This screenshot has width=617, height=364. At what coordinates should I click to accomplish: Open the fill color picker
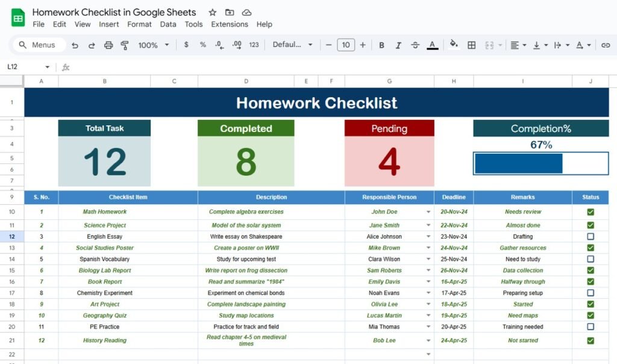tap(454, 45)
